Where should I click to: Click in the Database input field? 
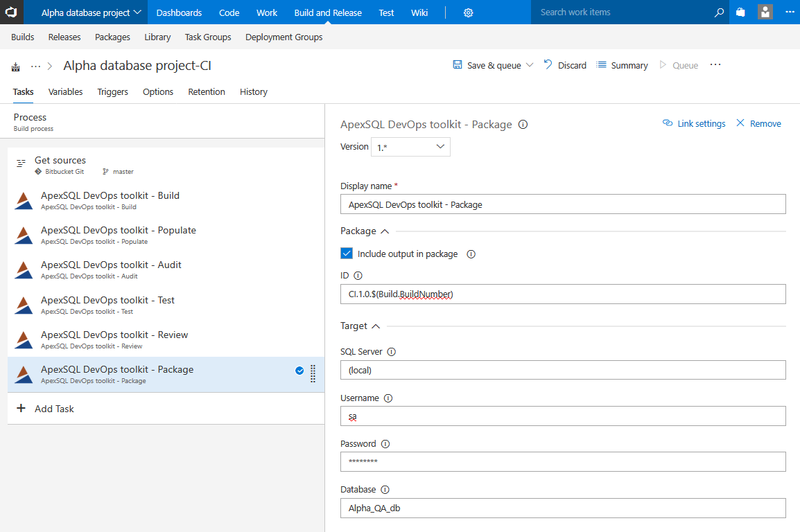click(563, 508)
